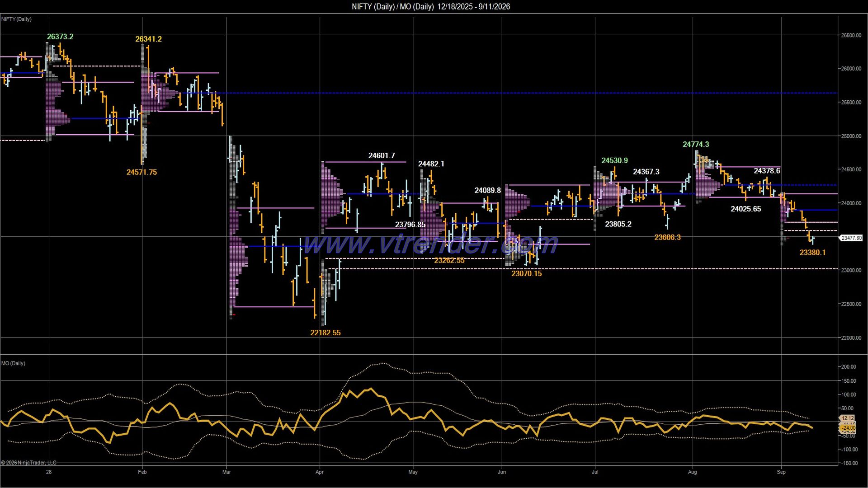The height and width of the screenshot is (488, 868).
Task: Click the Apr date axis label
Action: pos(320,472)
